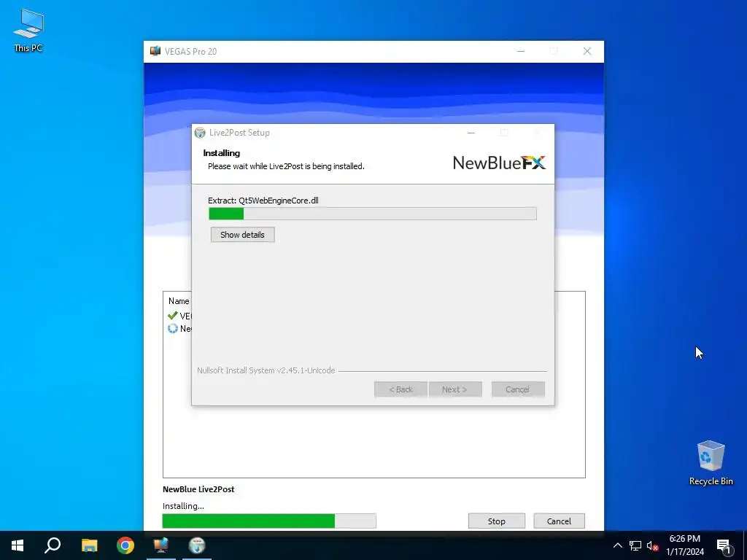Click Extract: Qt5WebEngineCore.dll text
The image size is (747, 560).
point(263,201)
